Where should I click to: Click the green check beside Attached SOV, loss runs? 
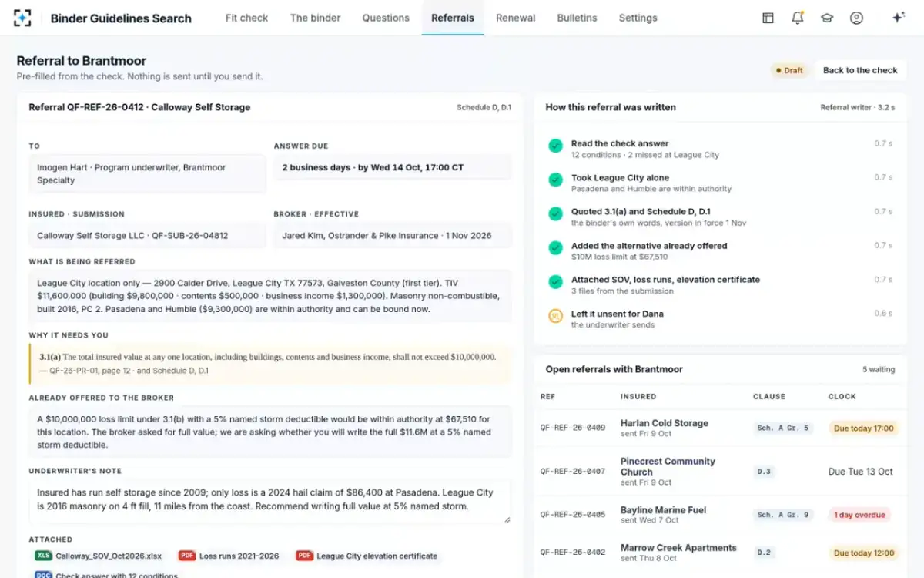[555, 282]
